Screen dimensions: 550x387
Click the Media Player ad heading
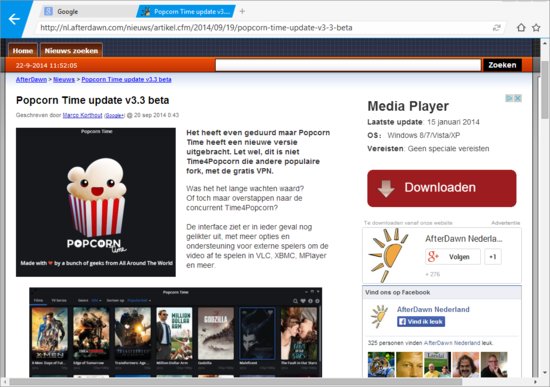pos(408,106)
